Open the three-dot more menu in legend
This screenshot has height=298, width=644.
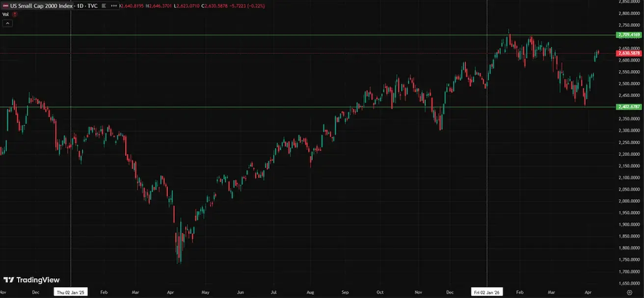[114, 6]
